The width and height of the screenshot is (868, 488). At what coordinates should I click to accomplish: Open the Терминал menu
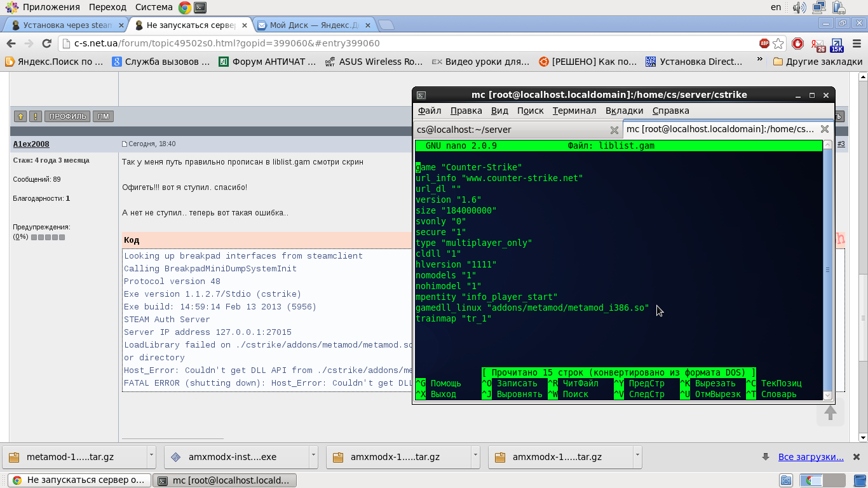[x=574, y=111]
